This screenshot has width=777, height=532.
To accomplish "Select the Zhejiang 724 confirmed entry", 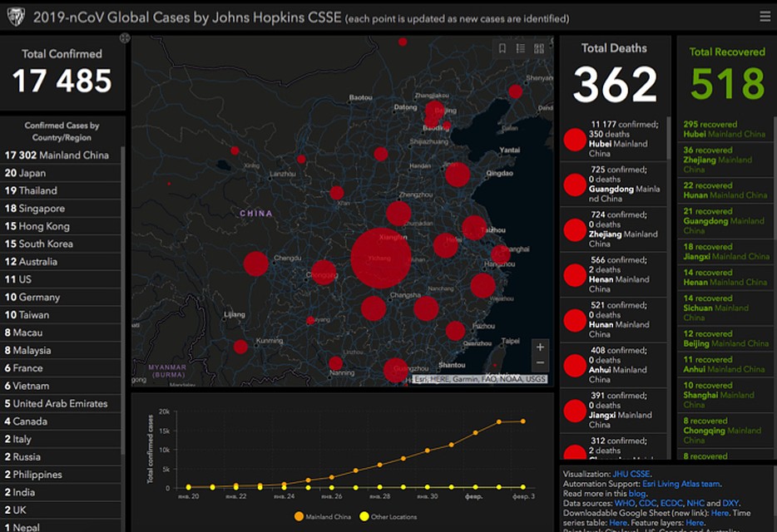I will [x=613, y=229].
